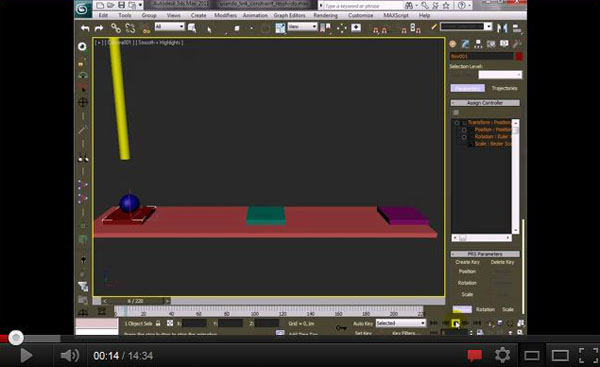Image resolution: width=600 pixels, height=367 pixels.
Task: Click the object color swatch next to name
Action: (x=519, y=56)
